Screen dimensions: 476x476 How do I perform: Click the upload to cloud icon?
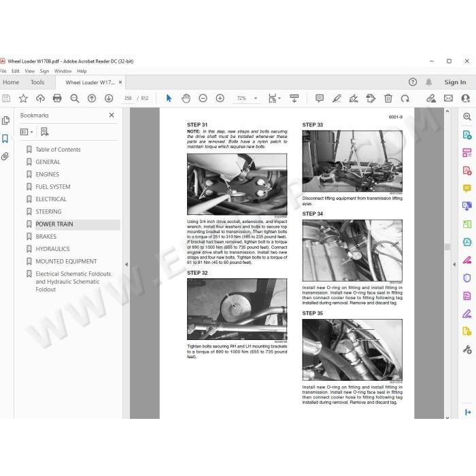pos(40,99)
